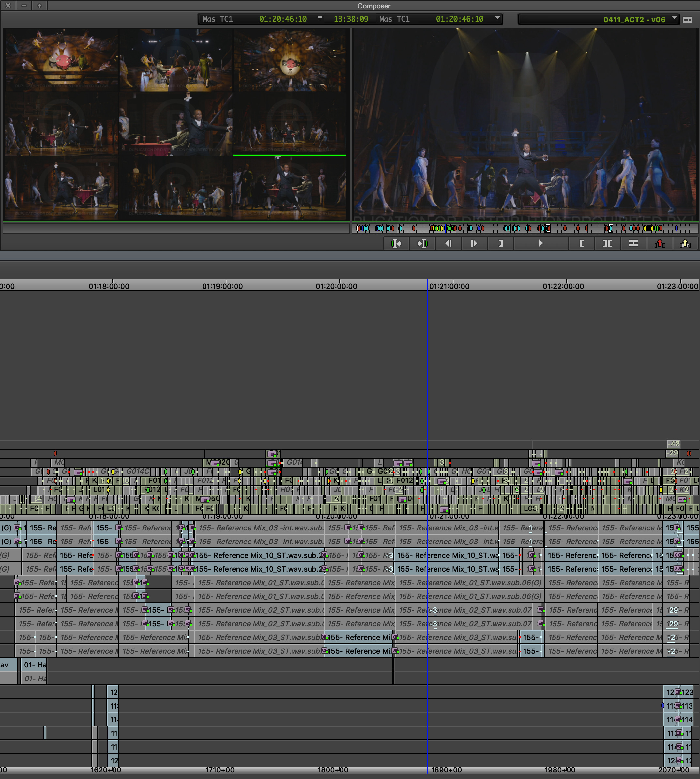Click the 1800+00 footage mark on bottom ruler
Image resolution: width=700 pixels, height=779 pixels.
point(333,770)
